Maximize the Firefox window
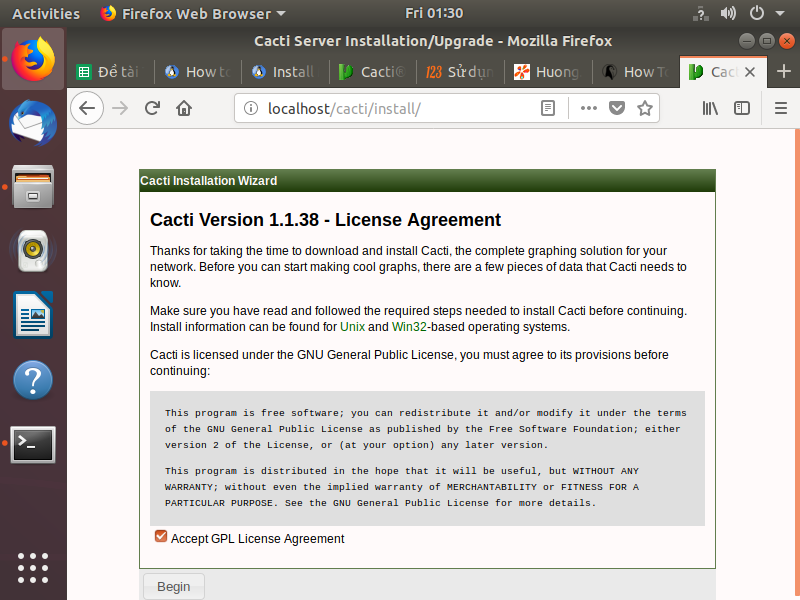The image size is (800, 600). point(767,41)
